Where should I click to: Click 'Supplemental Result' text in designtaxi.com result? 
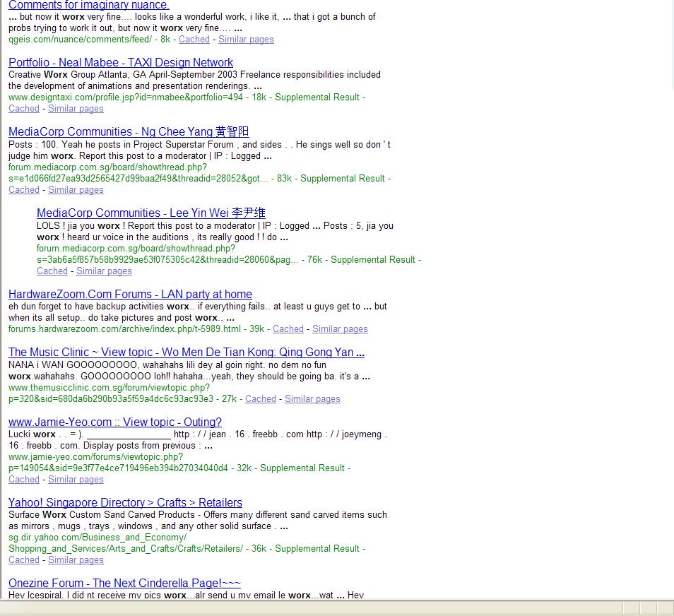click(x=317, y=97)
